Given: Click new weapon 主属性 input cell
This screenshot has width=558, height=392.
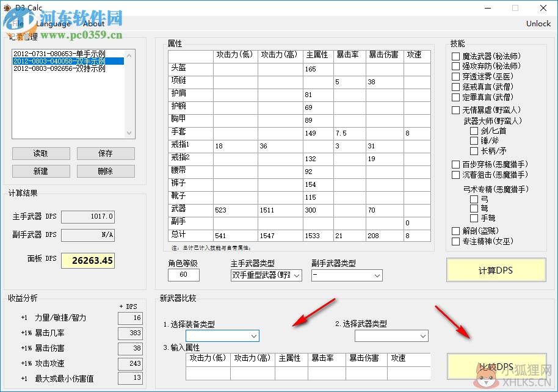Looking at the screenshot, I should 291,373.
